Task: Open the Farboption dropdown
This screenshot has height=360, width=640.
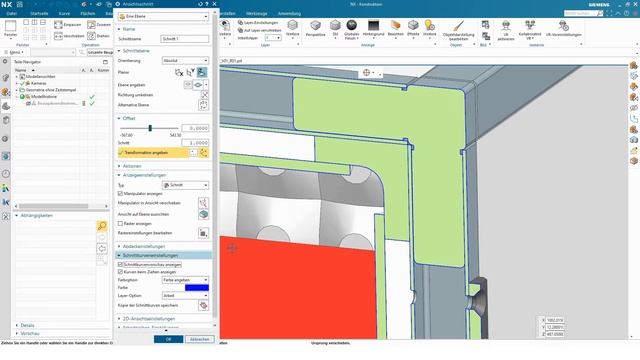Action: click(185, 280)
